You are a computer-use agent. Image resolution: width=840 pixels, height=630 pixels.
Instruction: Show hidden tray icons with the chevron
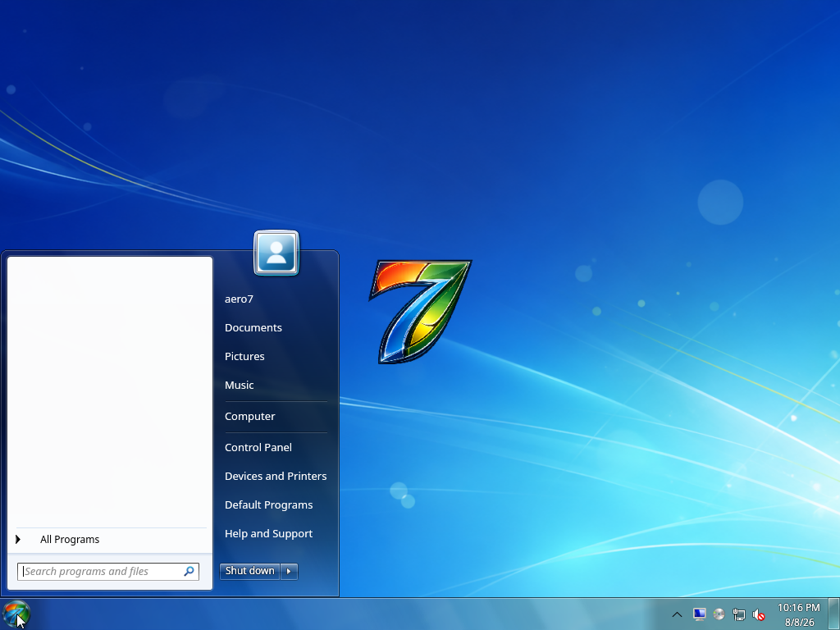coord(677,614)
